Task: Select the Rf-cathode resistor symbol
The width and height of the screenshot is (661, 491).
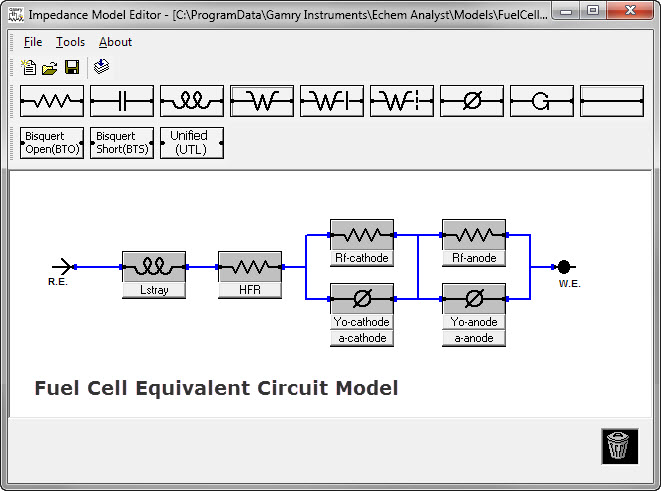Action: tap(362, 235)
